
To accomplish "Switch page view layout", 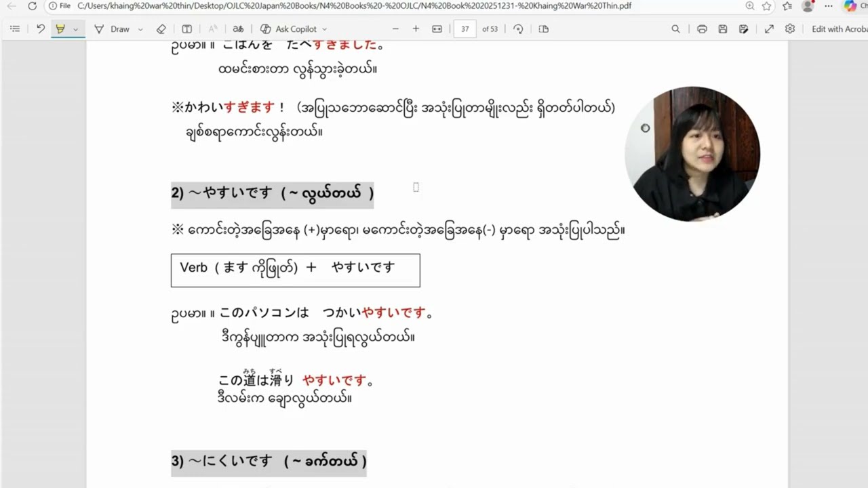I will pyautogui.click(x=543, y=29).
